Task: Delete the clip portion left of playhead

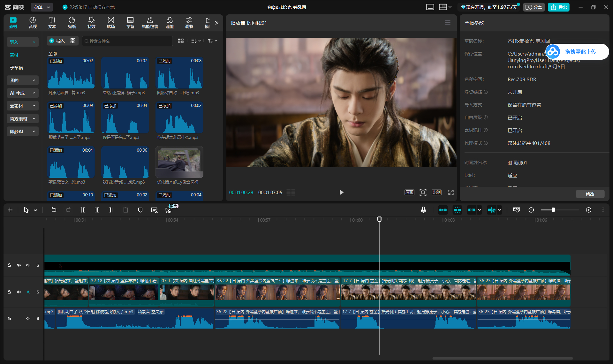Action: click(x=97, y=210)
